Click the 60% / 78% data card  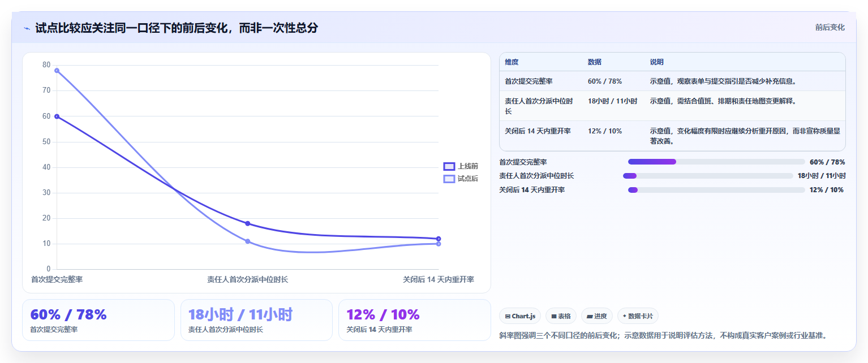[x=98, y=320]
